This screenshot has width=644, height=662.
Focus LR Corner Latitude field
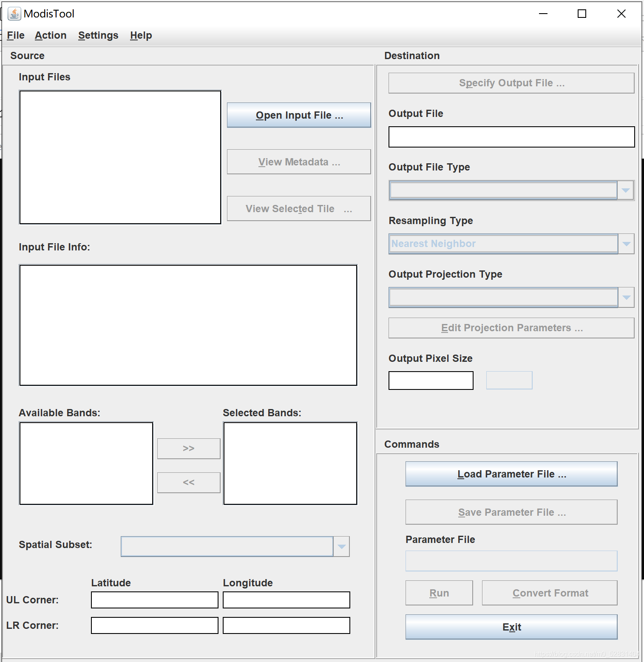[155, 625]
